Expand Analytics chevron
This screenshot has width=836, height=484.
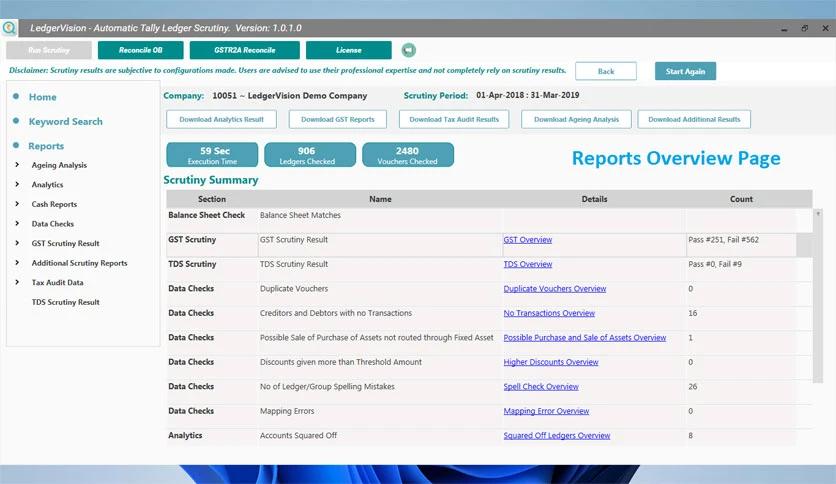click(x=17, y=184)
